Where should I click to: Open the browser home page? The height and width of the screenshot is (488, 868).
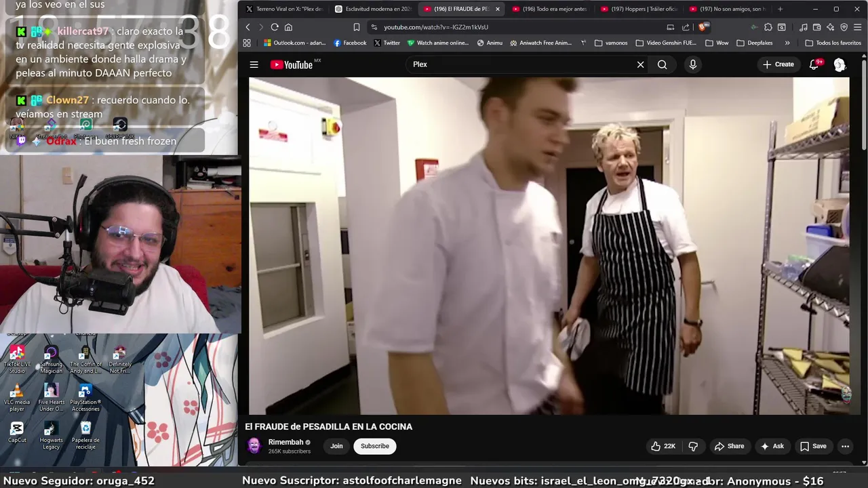point(288,27)
